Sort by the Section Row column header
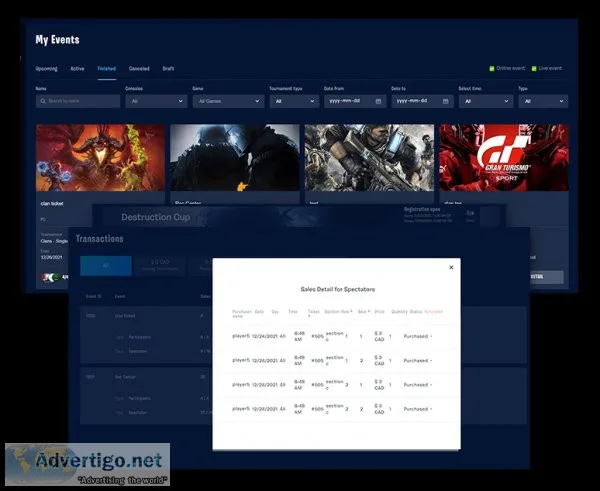 (338, 312)
